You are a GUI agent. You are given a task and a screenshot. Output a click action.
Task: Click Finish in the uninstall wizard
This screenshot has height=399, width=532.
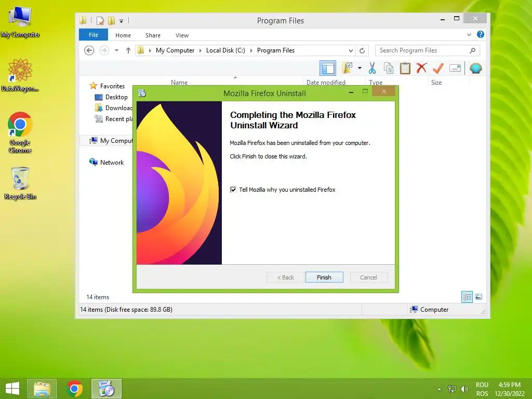point(324,277)
